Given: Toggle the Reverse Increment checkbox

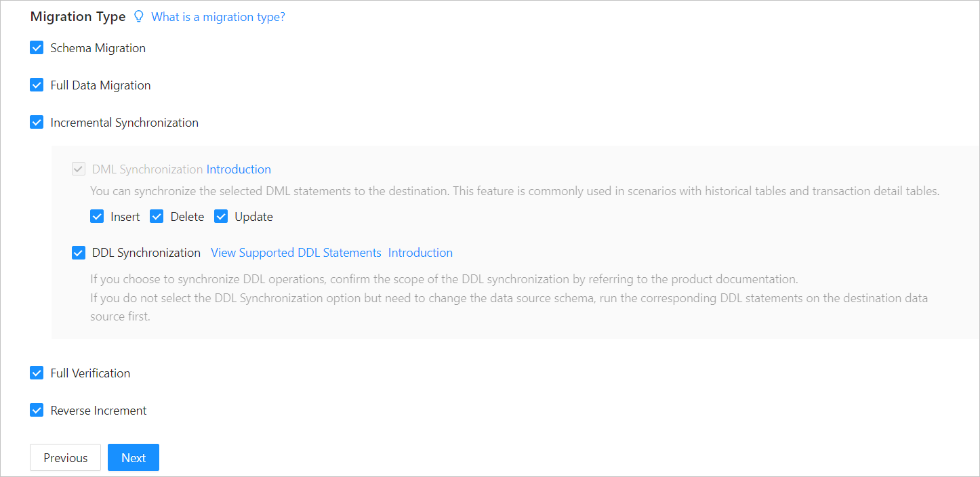Looking at the screenshot, I should (37, 411).
